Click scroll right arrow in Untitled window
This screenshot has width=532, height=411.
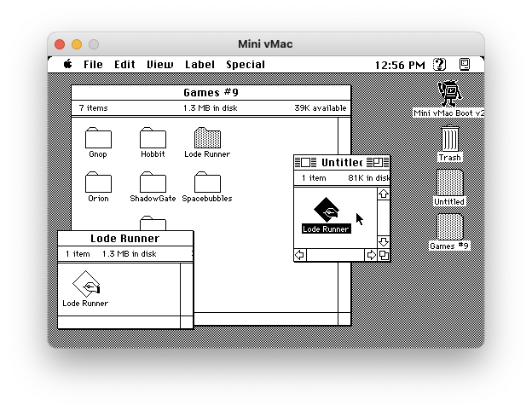point(371,255)
